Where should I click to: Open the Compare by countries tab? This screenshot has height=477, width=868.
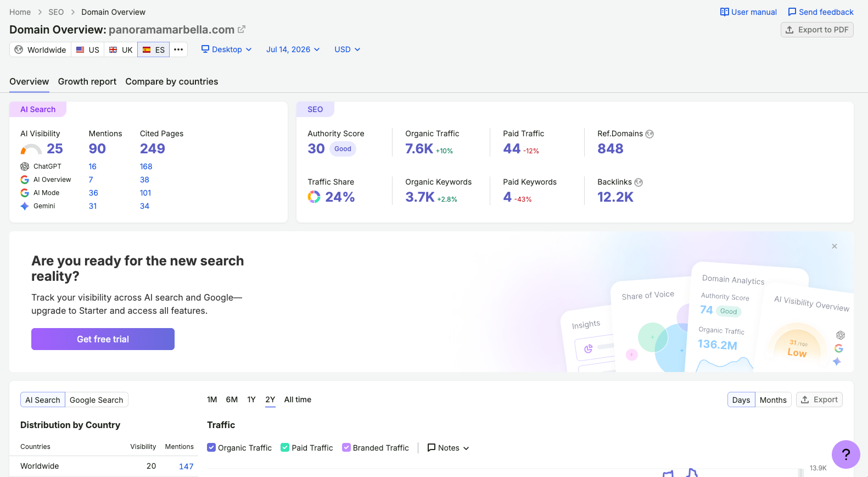pos(172,81)
